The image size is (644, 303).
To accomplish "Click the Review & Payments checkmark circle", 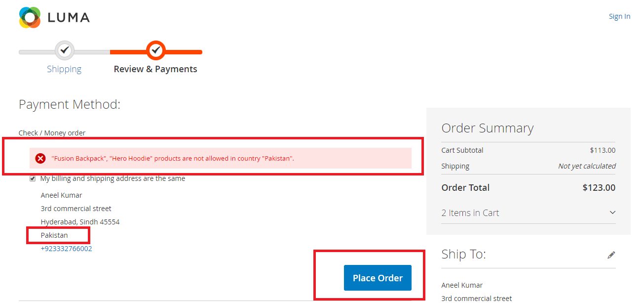I will pos(156,50).
